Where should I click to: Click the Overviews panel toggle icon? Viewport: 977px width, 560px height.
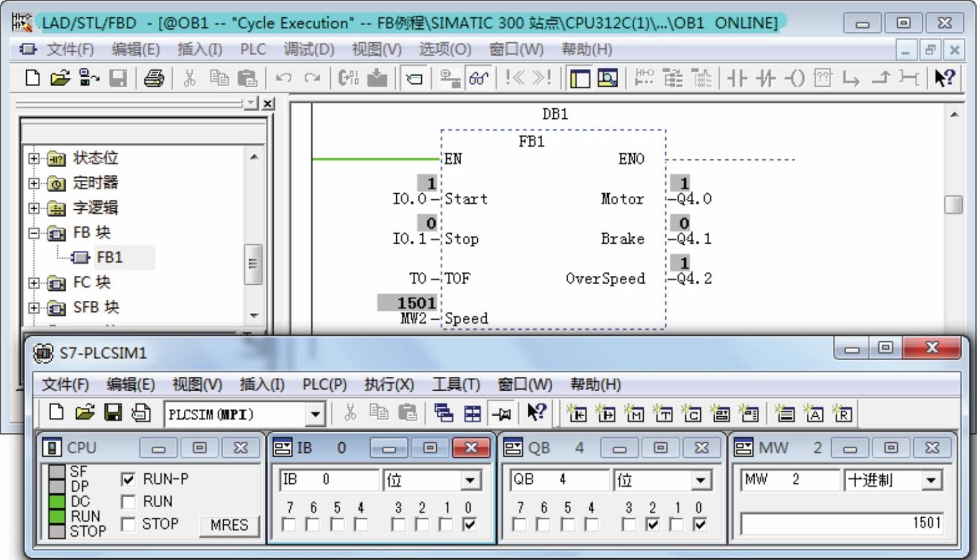(580, 78)
